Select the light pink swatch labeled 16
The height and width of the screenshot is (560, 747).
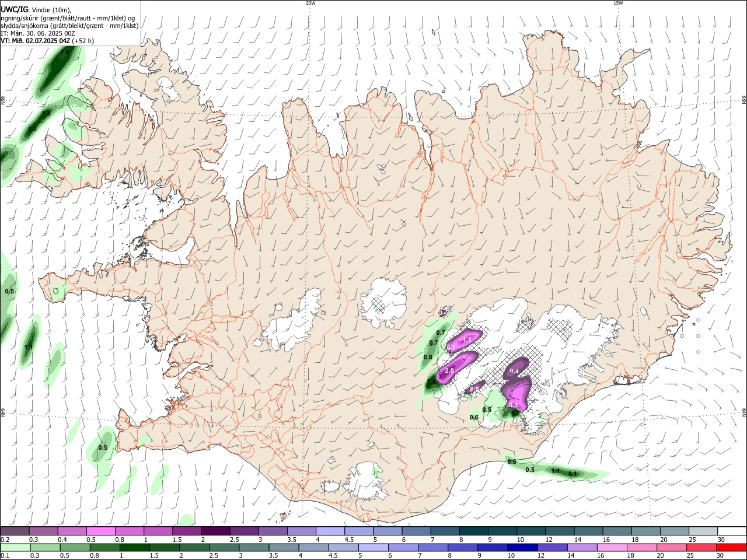[612, 547]
